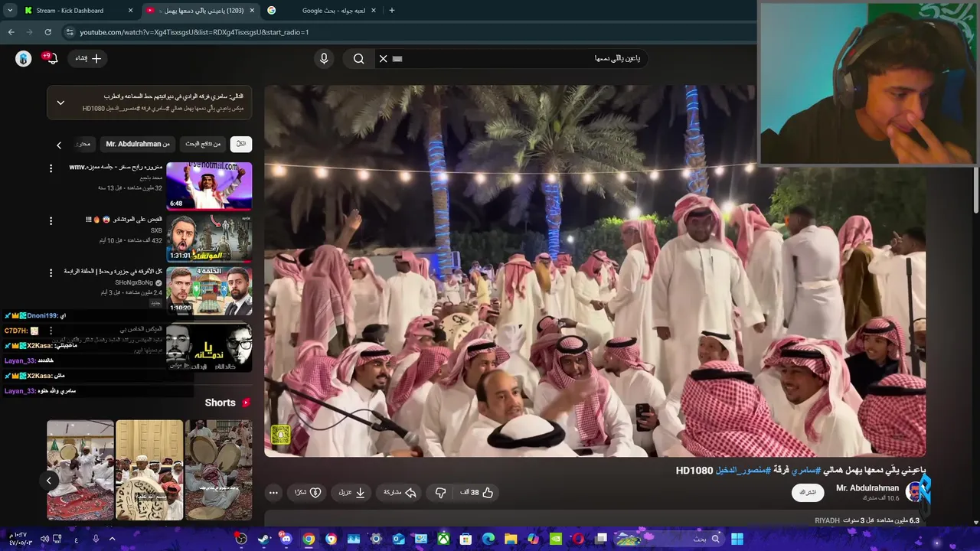Image resolution: width=980 pixels, height=551 pixels.
Task: Open the 6:48 recommended video thumbnail
Action: [x=209, y=185]
